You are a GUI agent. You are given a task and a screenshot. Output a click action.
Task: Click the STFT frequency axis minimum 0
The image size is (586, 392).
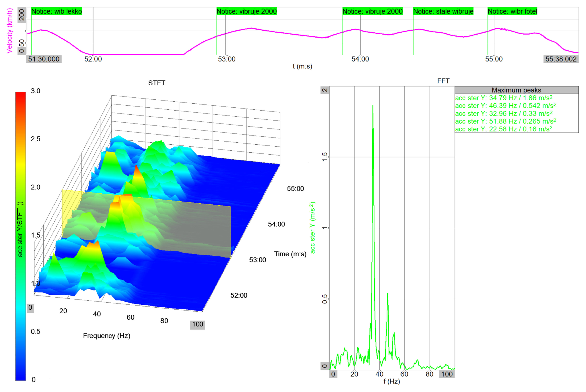pyautogui.click(x=30, y=308)
